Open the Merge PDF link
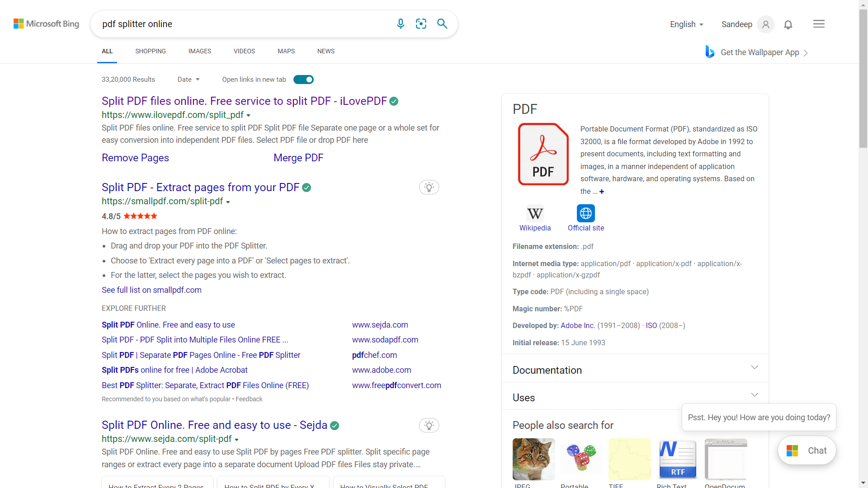Viewport: 868px width, 488px height. pyautogui.click(x=298, y=158)
